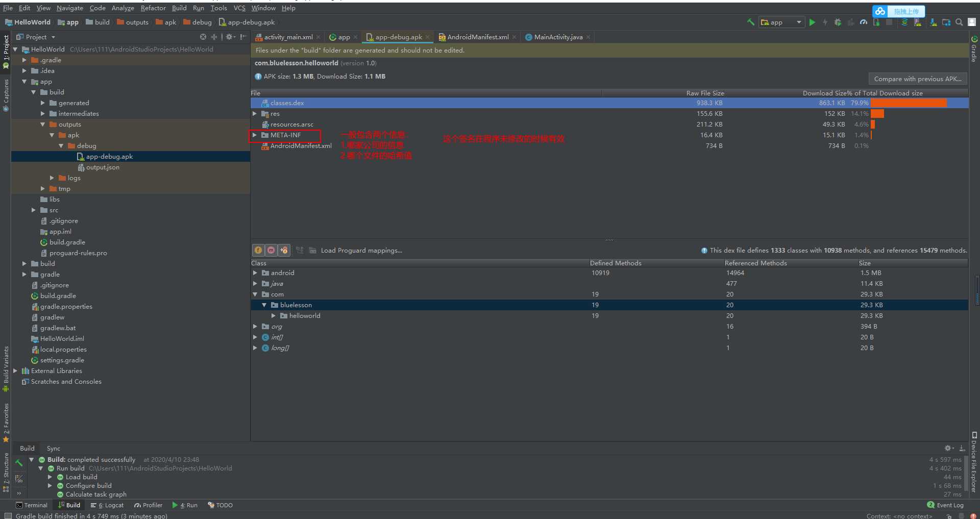Expand the helloworld package node
980x519 pixels.
[274, 315]
